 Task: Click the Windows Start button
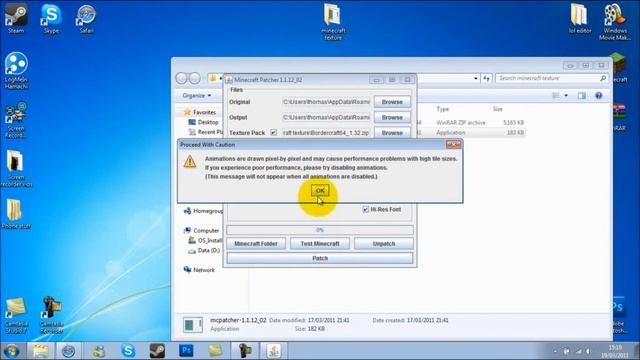(x=11, y=351)
